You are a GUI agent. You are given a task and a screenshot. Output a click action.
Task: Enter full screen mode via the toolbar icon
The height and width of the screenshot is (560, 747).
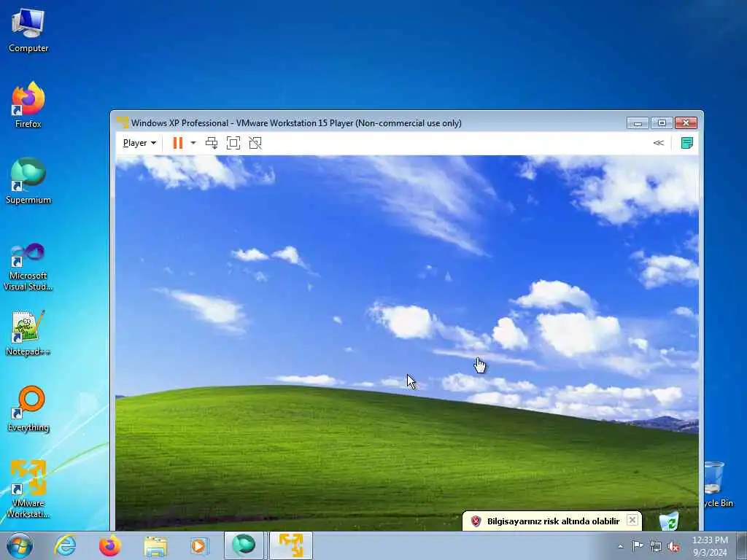tap(233, 143)
